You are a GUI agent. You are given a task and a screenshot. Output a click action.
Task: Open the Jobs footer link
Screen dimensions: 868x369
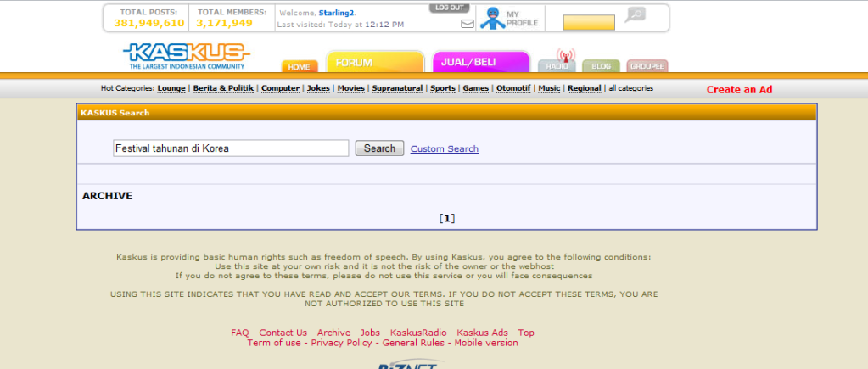point(370,333)
